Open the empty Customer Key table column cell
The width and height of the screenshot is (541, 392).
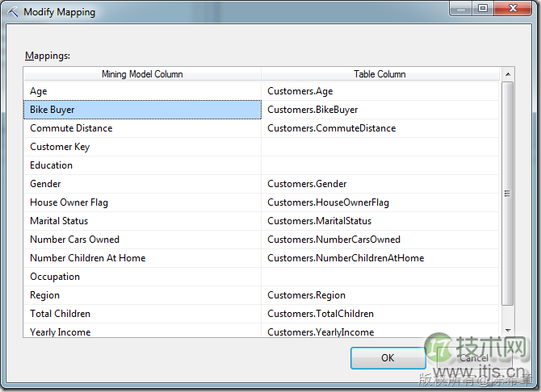(380, 147)
